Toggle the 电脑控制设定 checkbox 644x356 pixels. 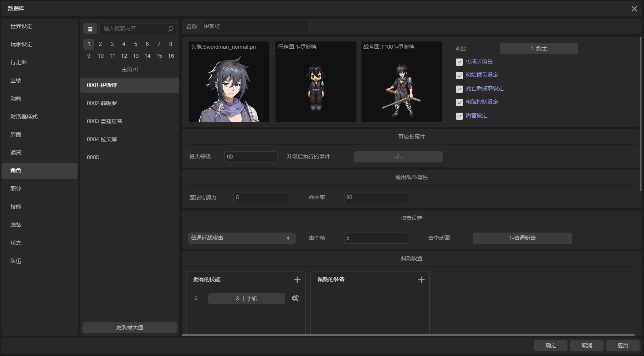pyautogui.click(x=459, y=102)
